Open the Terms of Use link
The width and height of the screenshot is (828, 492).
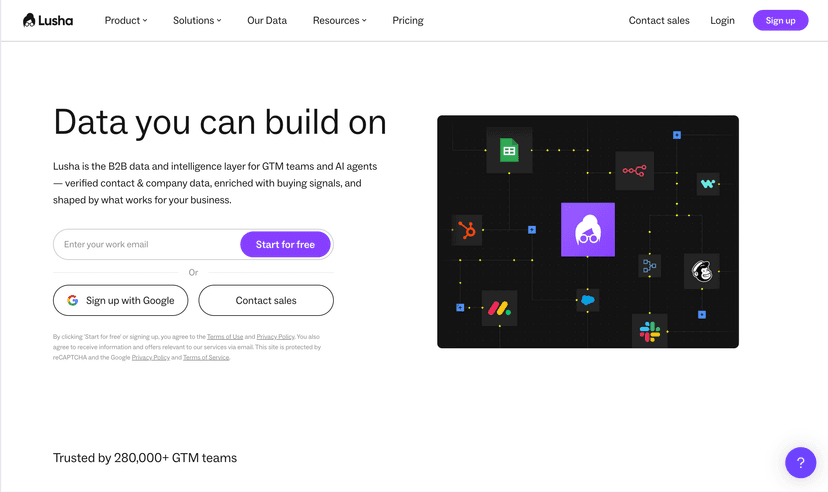225,337
